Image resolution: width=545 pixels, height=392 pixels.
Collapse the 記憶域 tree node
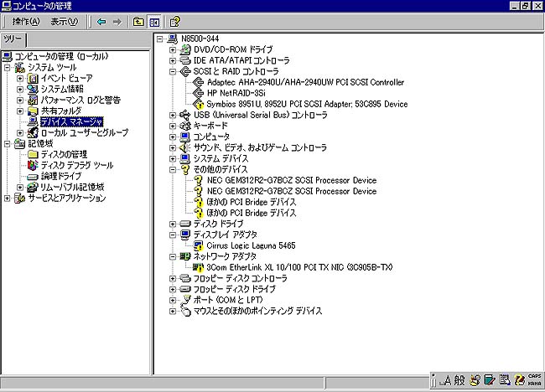click(x=7, y=143)
